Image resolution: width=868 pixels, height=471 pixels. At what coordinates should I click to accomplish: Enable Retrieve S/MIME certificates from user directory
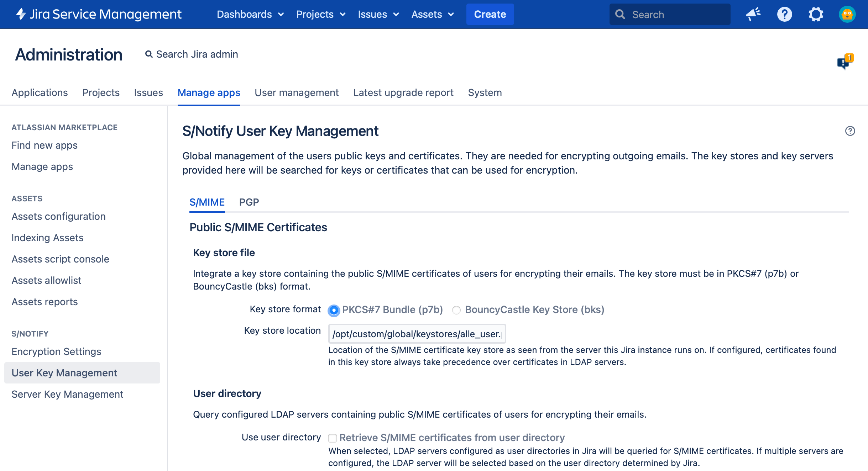332,438
